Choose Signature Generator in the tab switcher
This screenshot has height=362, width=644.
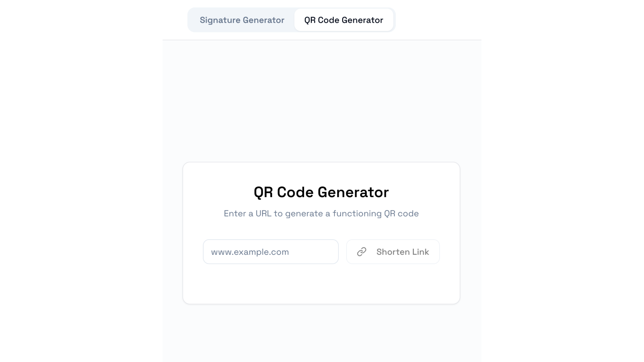coord(242,20)
